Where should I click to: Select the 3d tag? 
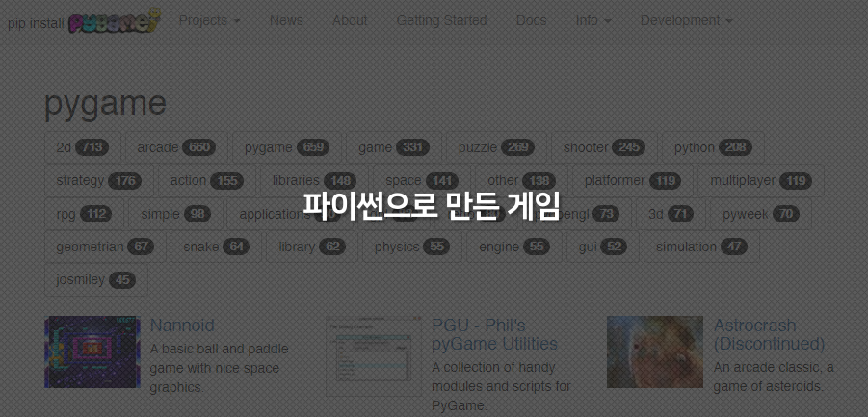[671, 214]
